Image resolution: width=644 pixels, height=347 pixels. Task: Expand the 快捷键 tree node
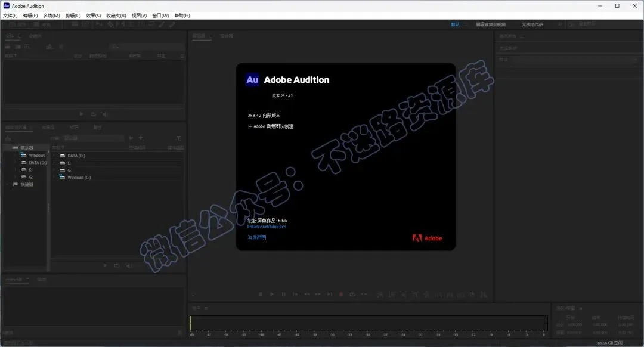tap(7, 184)
